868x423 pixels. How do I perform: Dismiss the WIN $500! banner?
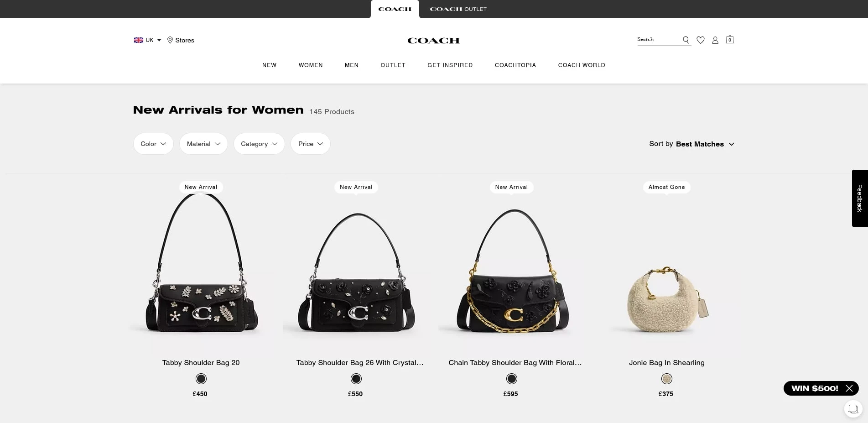pyautogui.click(x=849, y=388)
